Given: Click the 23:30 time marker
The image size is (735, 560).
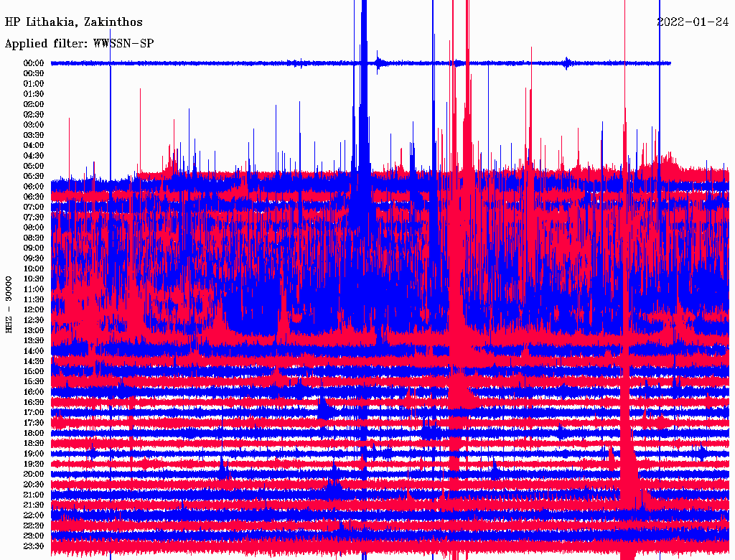Looking at the screenshot, I should point(34,546).
